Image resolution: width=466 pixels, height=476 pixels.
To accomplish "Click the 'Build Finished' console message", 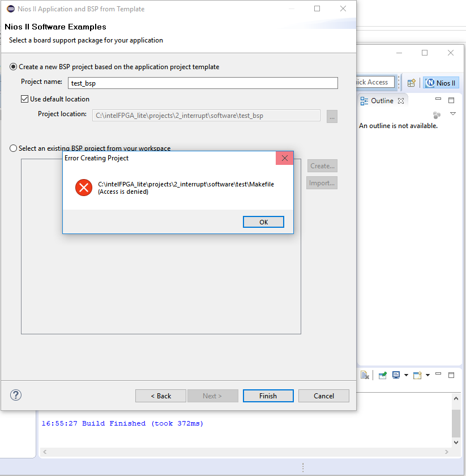I will 122,423.
